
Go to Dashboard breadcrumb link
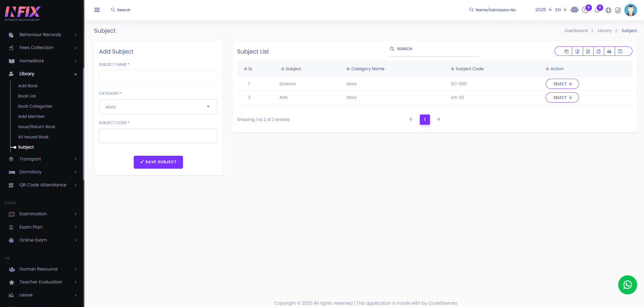coord(576,31)
